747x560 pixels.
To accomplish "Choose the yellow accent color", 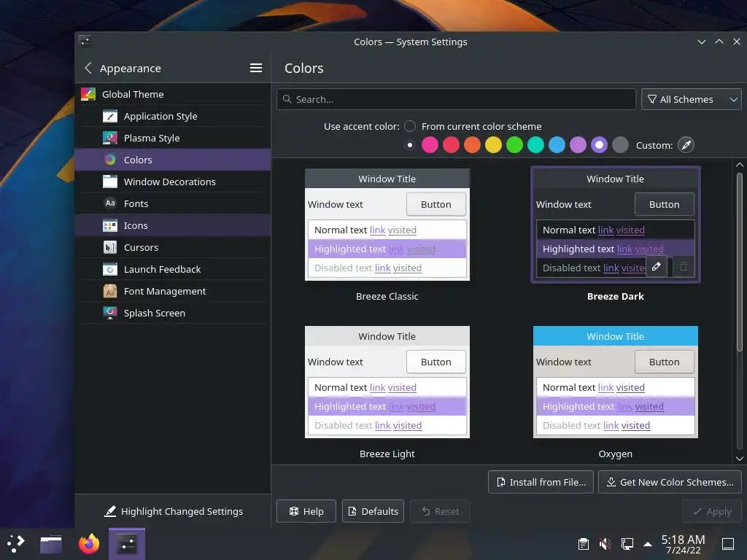I will (x=494, y=145).
